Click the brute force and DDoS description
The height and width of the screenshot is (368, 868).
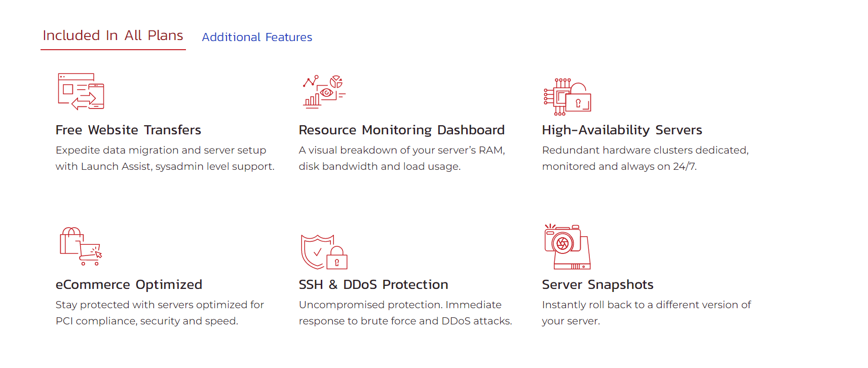pyautogui.click(x=405, y=313)
